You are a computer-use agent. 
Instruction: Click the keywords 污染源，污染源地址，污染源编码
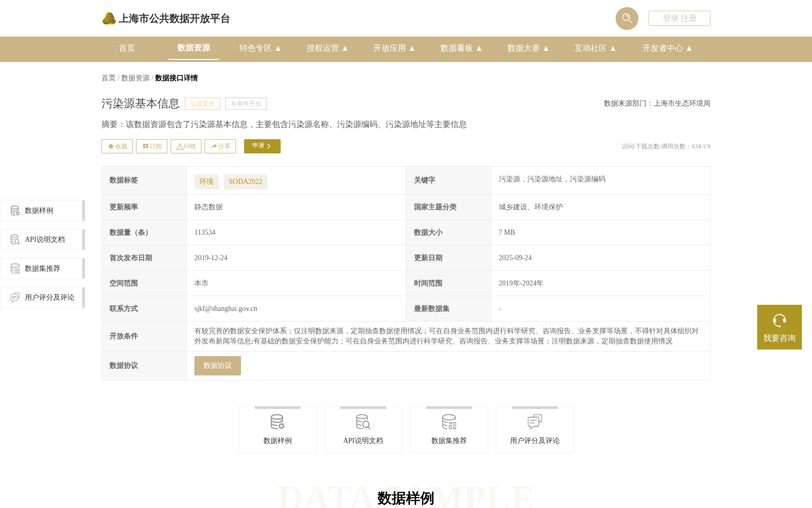point(552,179)
